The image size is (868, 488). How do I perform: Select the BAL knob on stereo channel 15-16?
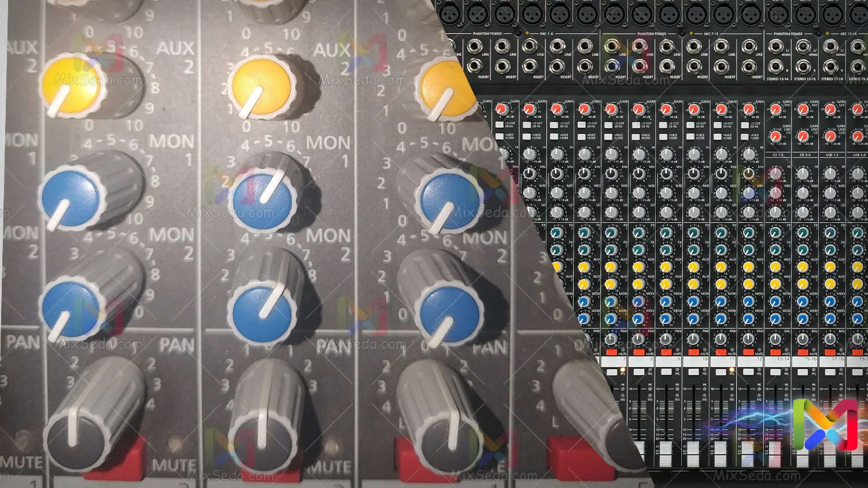tap(803, 339)
